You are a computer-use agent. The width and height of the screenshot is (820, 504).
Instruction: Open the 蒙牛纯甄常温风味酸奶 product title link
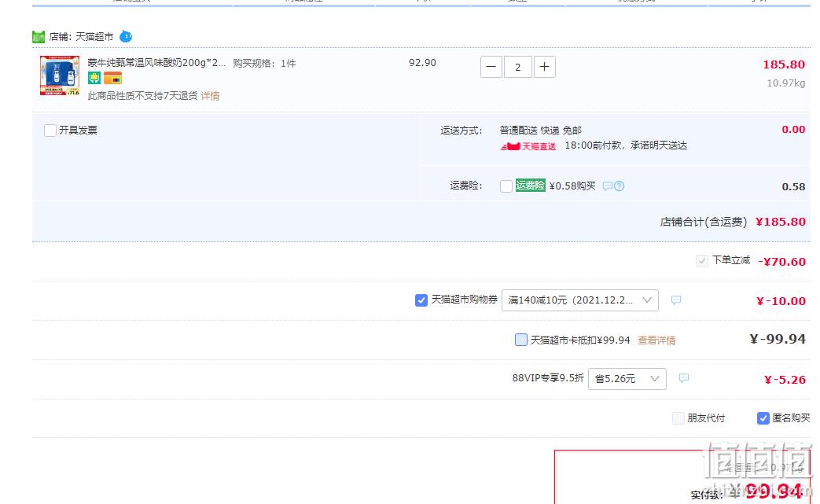click(156, 63)
